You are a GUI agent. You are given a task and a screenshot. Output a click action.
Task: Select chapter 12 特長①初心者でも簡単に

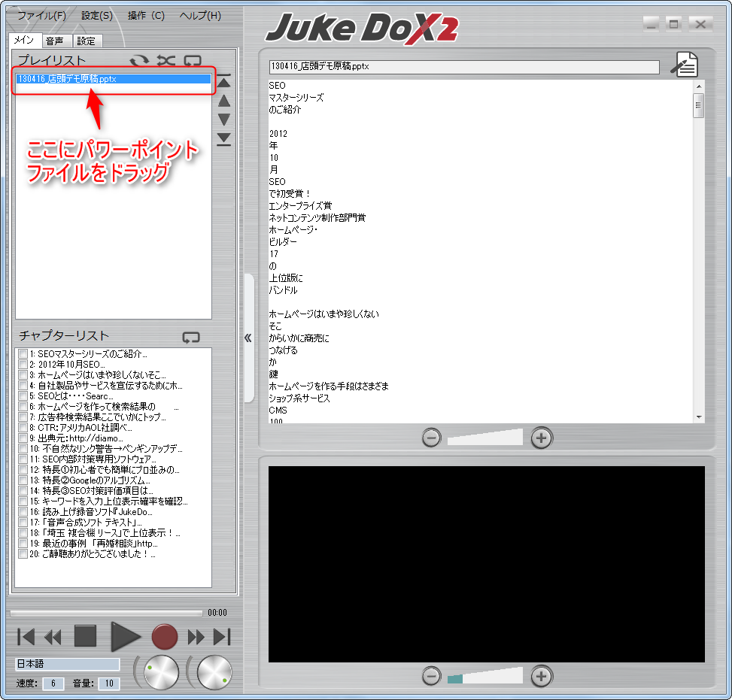[x=105, y=469]
